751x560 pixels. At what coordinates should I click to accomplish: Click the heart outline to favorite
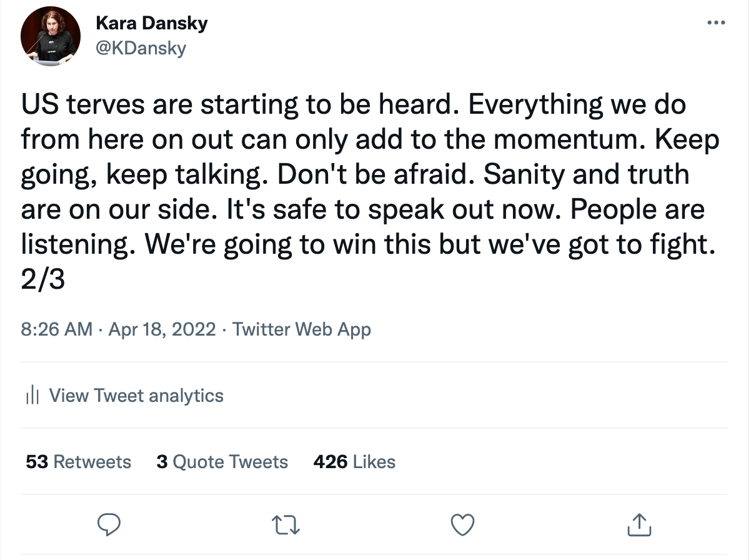462,525
